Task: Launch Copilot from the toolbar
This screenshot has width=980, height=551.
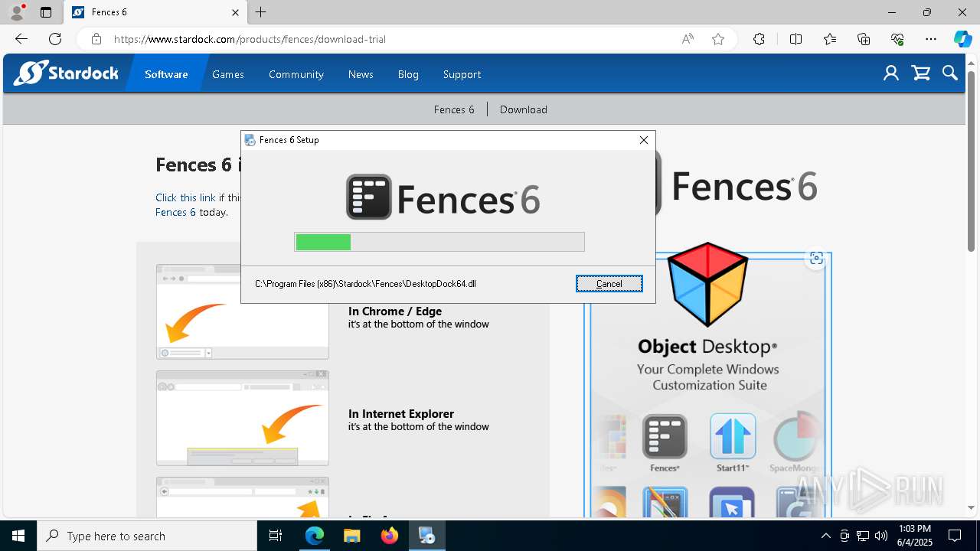Action: click(x=962, y=39)
